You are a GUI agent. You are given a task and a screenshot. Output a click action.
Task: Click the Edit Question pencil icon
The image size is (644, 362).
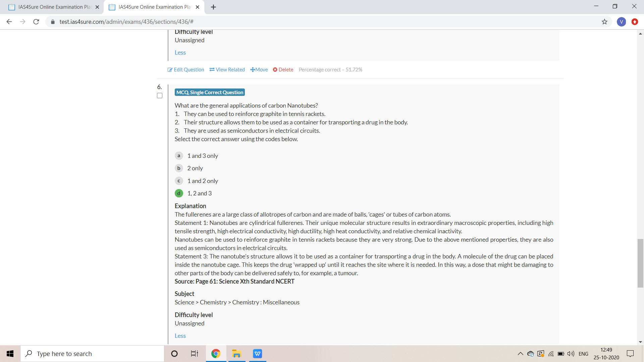point(170,70)
